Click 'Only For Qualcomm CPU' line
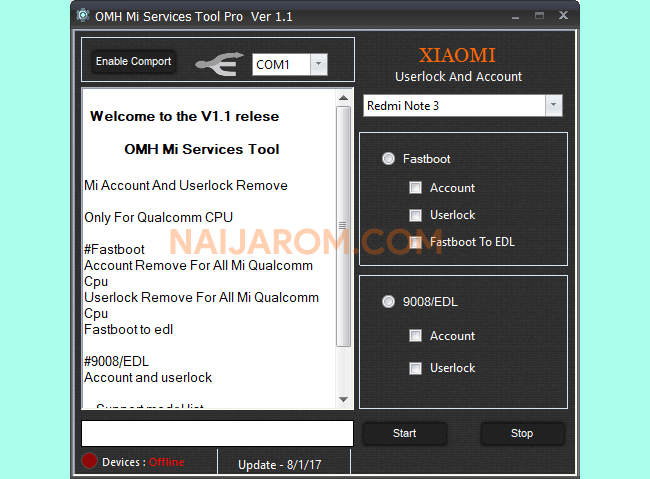The width and height of the screenshot is (650, 479). [x=159, y=217]
